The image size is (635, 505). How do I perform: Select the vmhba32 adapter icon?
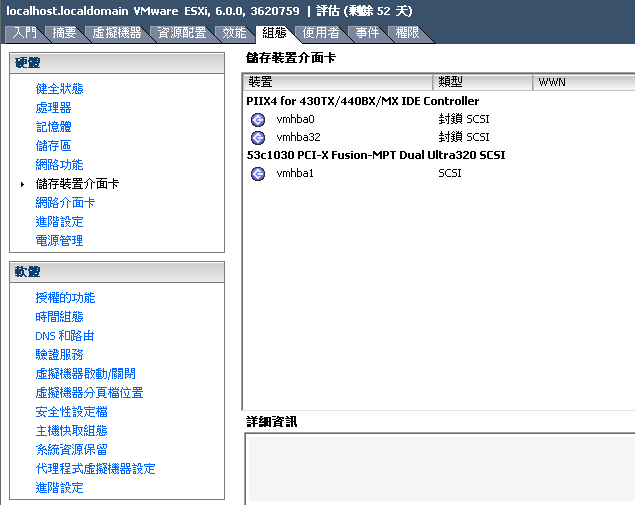pos(258,138)
